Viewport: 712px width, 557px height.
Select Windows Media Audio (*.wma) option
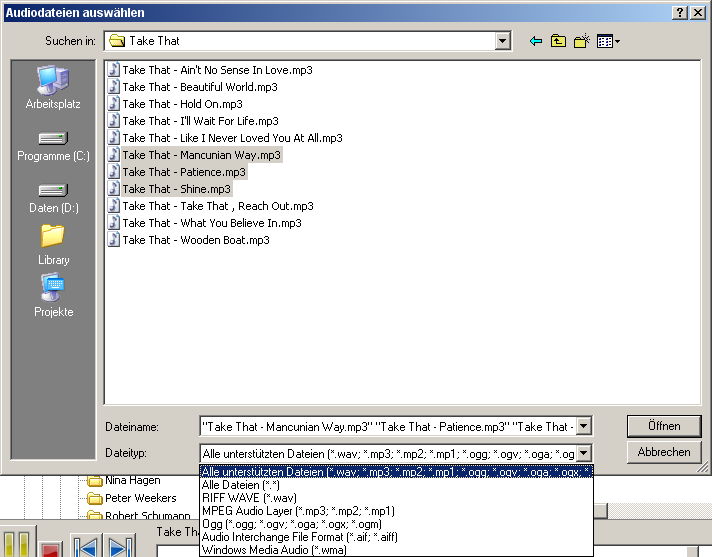tap(396, 550)
